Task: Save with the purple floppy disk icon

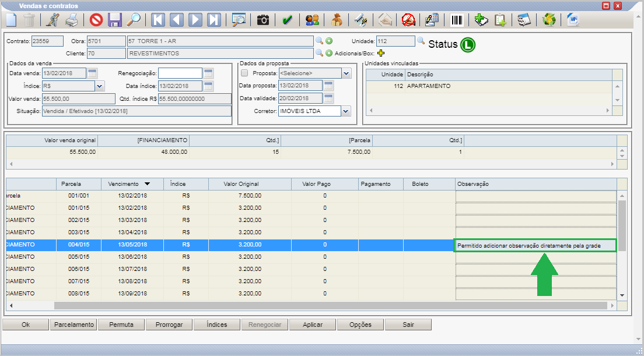Action: (x=115, y=20)
